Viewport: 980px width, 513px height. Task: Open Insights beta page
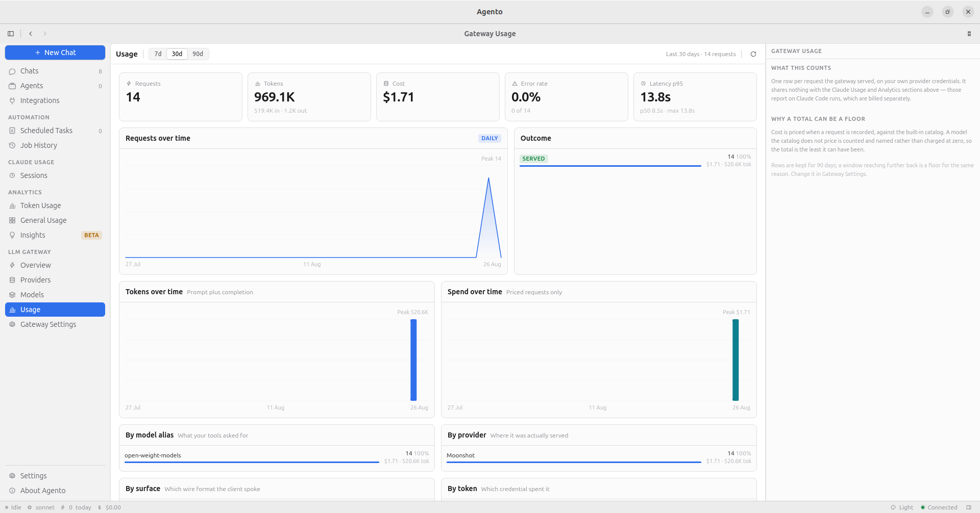(x=55, y=235)
